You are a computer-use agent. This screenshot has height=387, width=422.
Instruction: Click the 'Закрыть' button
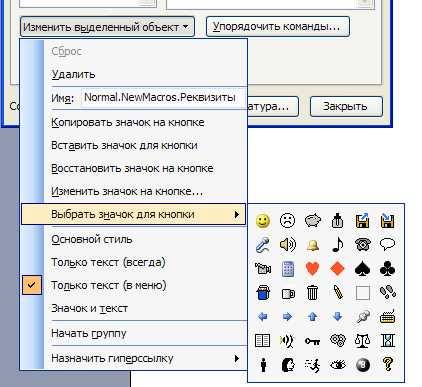click(x=346, y=106)
